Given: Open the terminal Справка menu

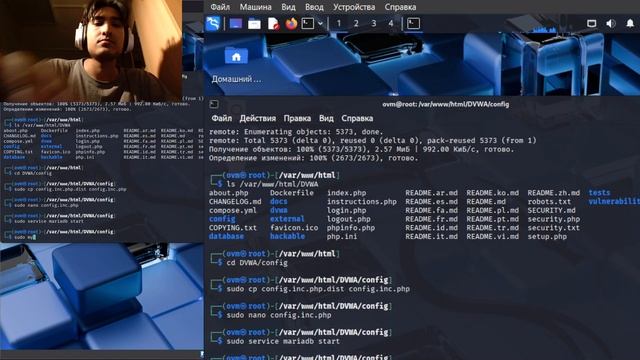Looking at the screenshot, I should pos(357,118).
